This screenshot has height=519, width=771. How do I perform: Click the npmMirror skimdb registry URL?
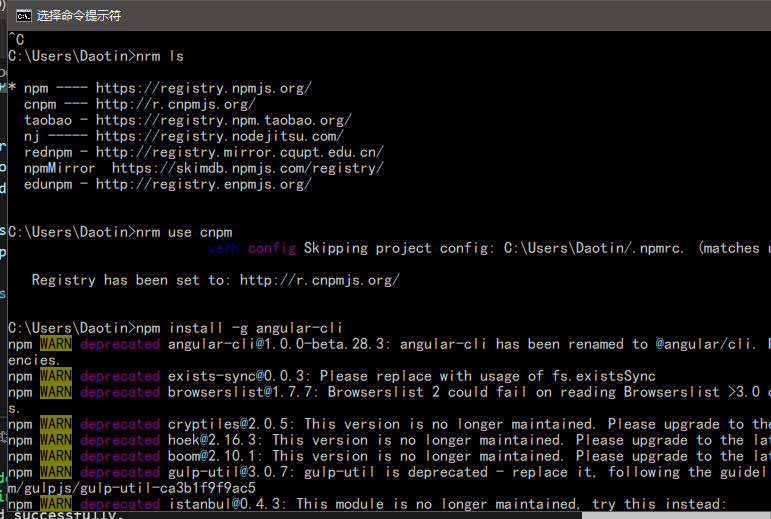click(x=247, y=168)
